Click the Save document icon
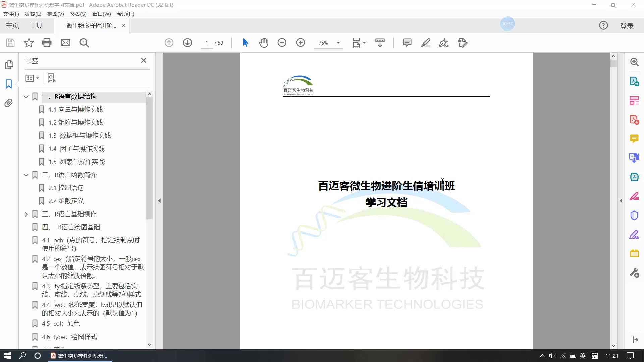This screenshot has width=644, height=362. (x=10, y=43)
